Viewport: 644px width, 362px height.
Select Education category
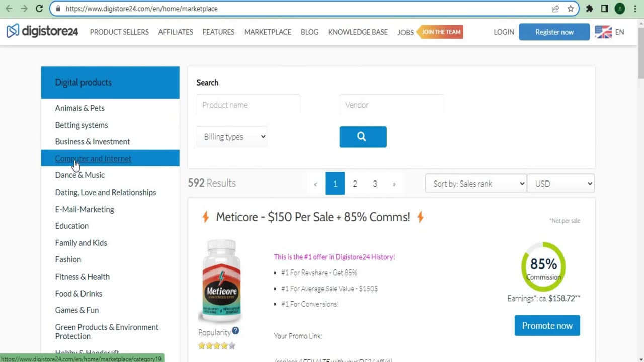coord(72,226)
